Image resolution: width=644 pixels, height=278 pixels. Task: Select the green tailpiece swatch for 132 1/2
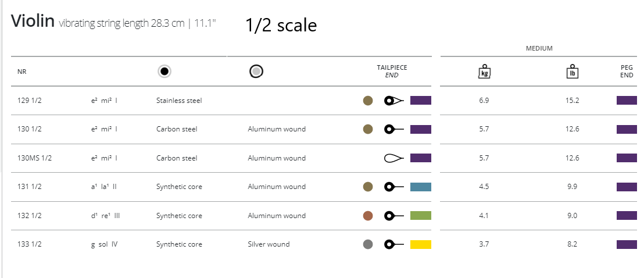tap(420, 216)
